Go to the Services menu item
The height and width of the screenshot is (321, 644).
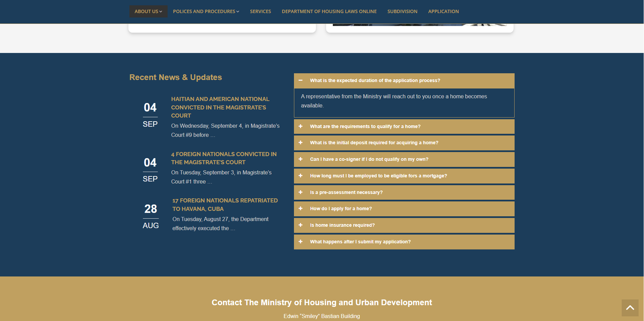[x=260, y=11]
